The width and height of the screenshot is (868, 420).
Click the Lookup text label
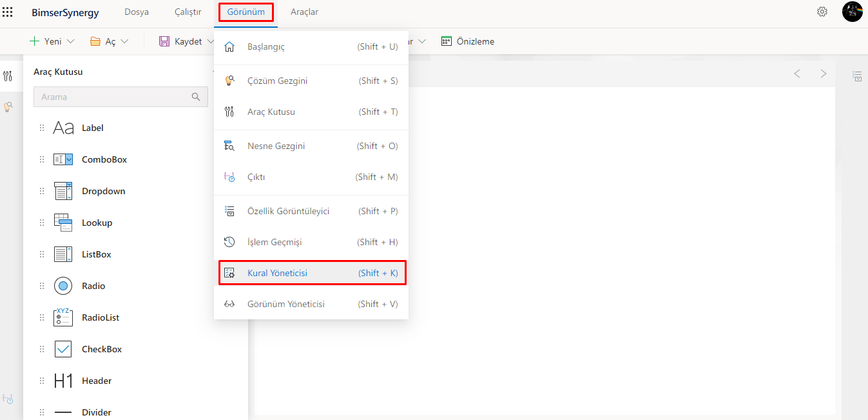97,223
